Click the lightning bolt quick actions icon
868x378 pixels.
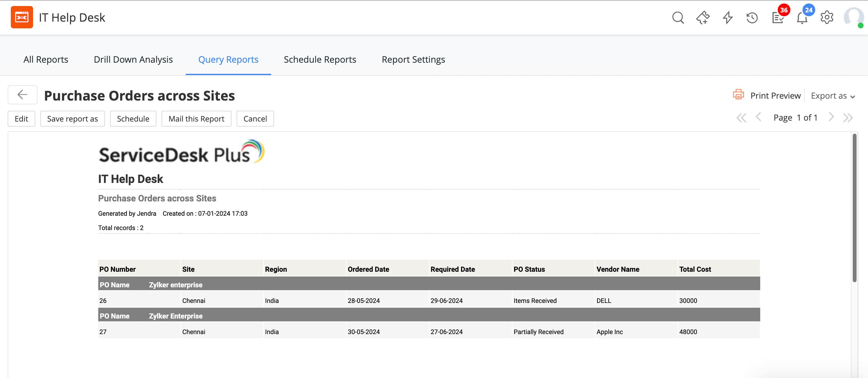[x=727, y=17]
